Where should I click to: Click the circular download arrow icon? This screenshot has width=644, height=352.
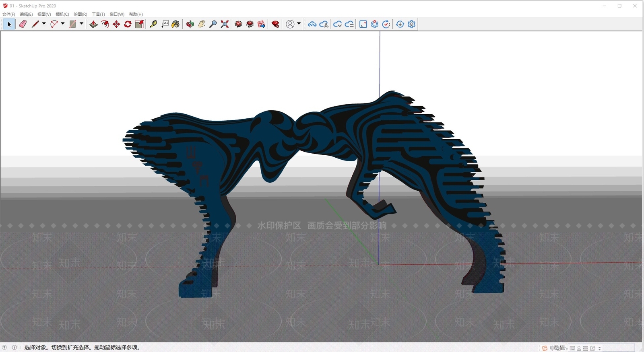coord(400,25)
